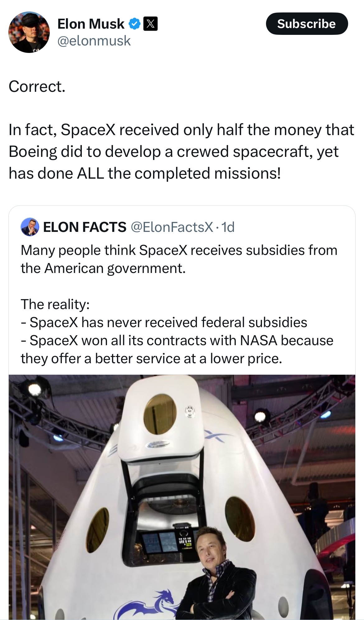The height and width of the screenshot is (620, 364).
Task: Click the "Correct." post text
Action: [37, 87]
